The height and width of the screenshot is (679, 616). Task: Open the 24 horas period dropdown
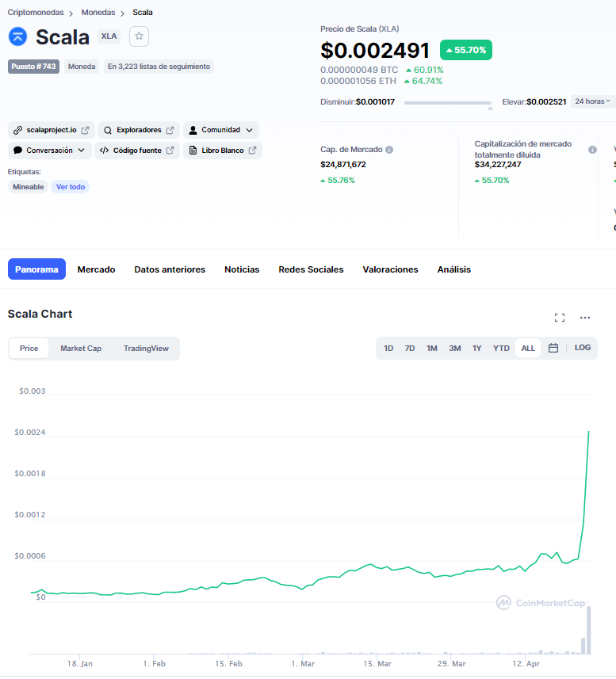[592, 101]
